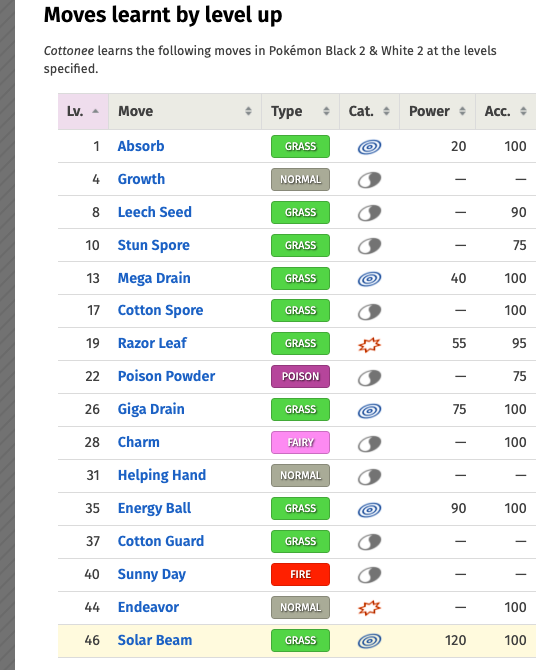557x670 pixels.
Task: Sort the table by Cat. column
Action: tap(369, 111)
